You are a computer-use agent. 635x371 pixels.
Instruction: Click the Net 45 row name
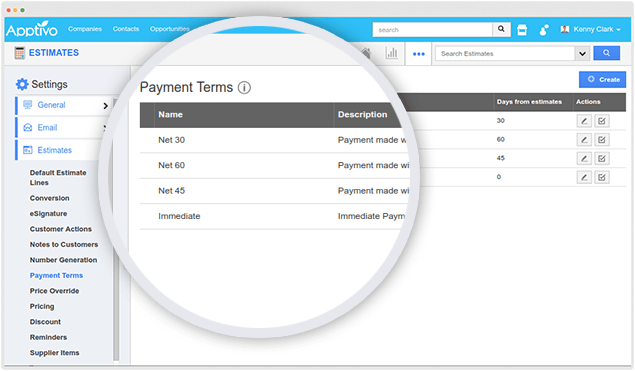171,191
